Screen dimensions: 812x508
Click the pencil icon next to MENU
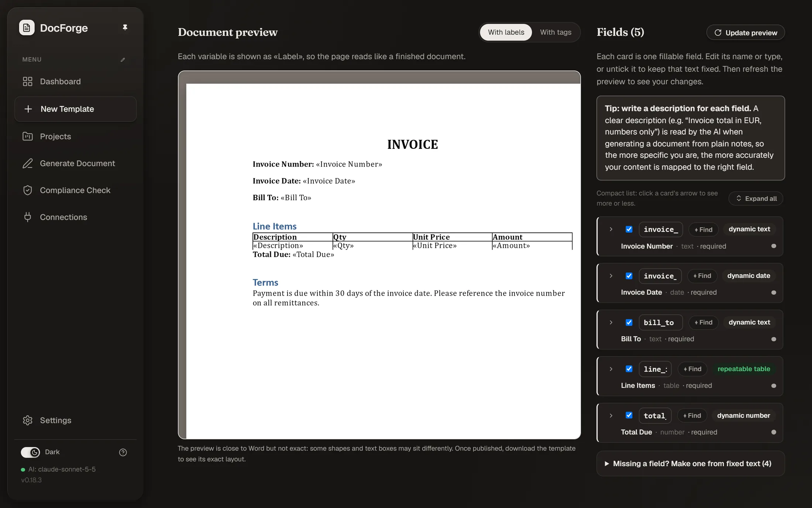(x=123, y=59)
